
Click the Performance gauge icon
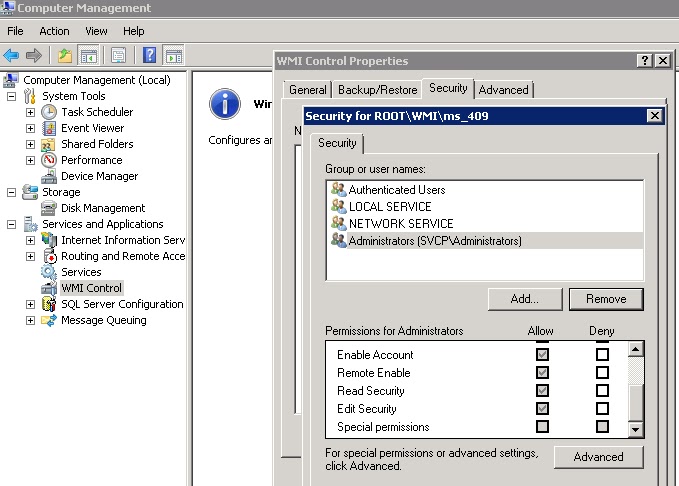pos(48,160)
